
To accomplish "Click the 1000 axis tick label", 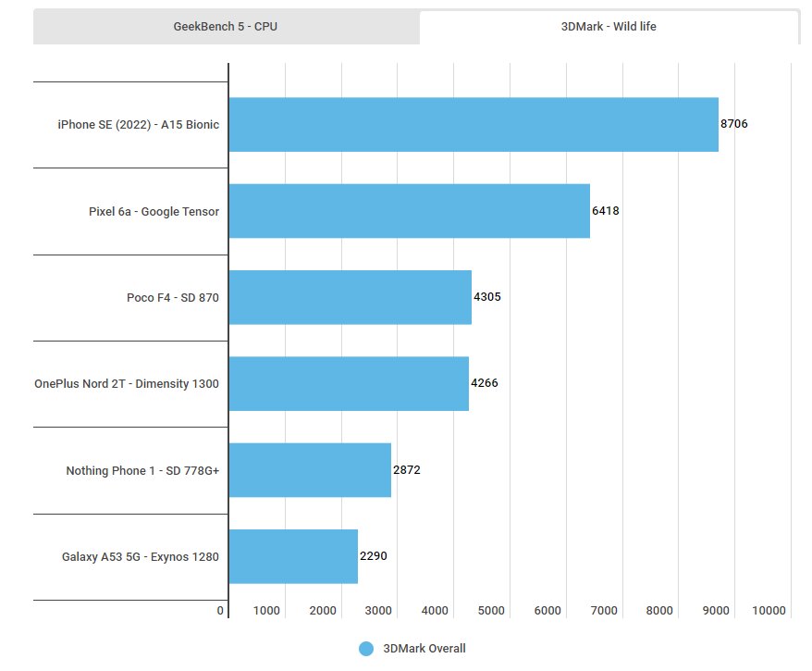I will pyautogui.click(x=266, y=610).
